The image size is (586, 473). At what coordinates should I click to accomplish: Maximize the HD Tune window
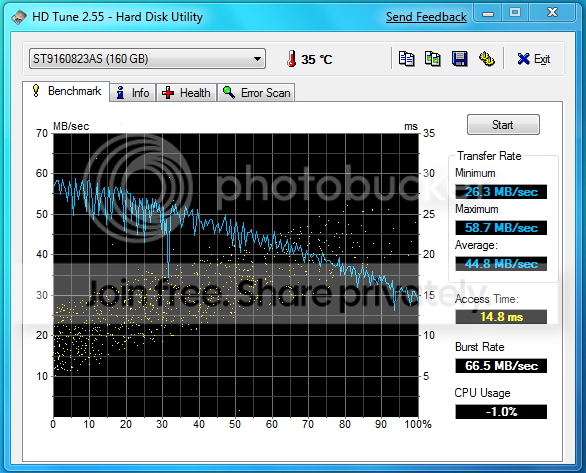pyautogui.click(x=515, y=13)
